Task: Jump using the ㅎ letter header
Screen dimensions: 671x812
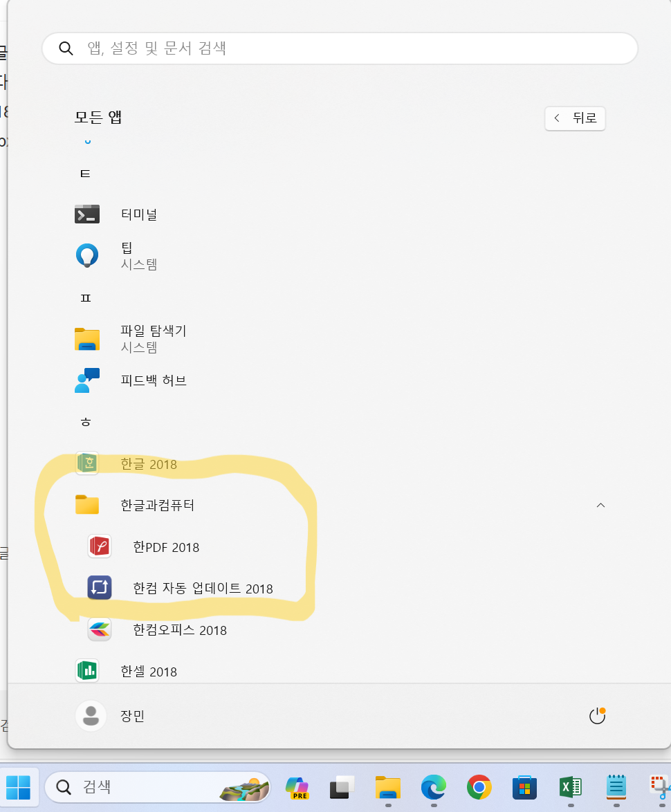Action: [85, 422]
